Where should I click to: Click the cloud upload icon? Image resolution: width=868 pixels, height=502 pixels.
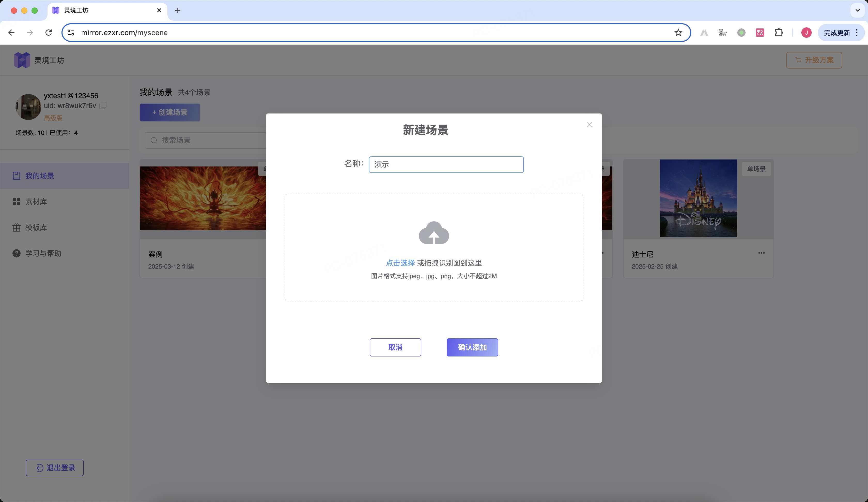point(434,233)
